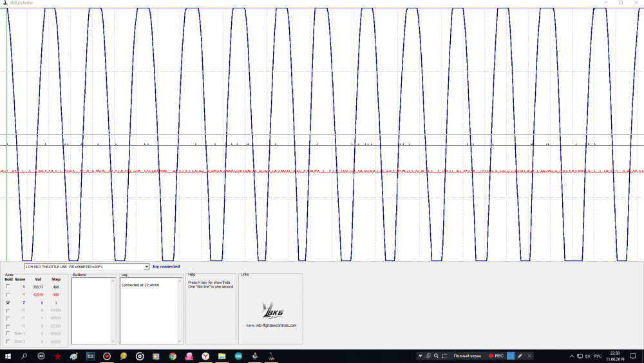Open the joystick device selection dropdown

147,266
